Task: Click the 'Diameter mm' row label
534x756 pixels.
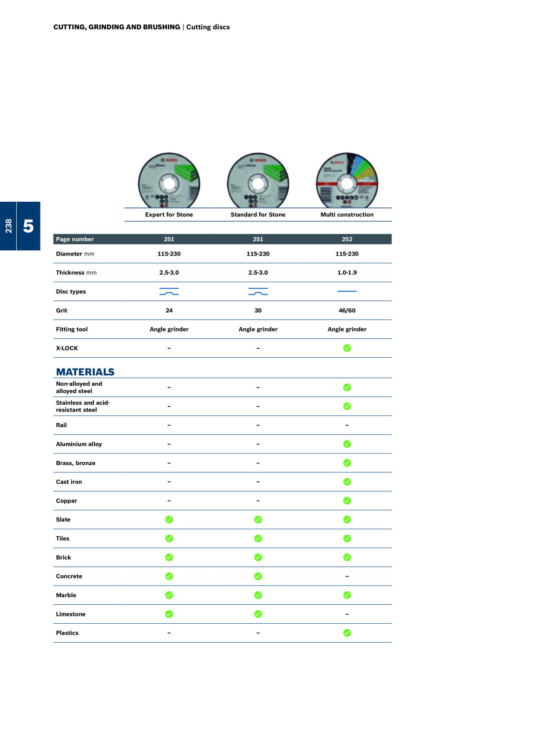Action: pos(75,254)
